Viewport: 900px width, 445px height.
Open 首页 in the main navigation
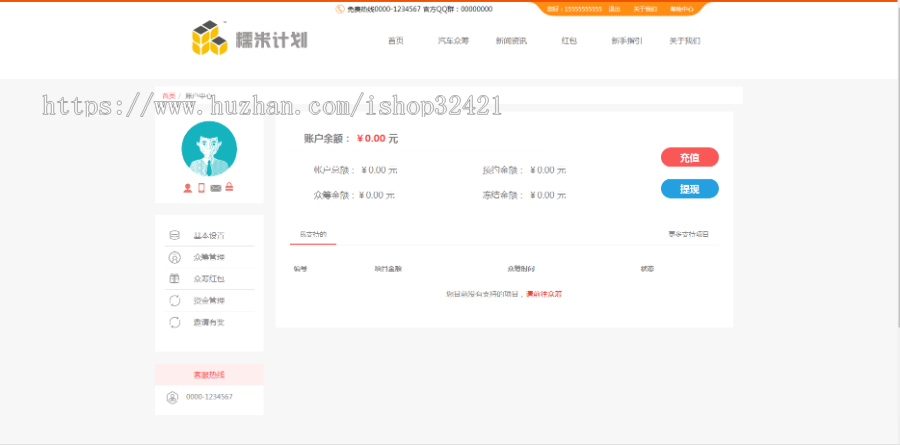[395, 41]
